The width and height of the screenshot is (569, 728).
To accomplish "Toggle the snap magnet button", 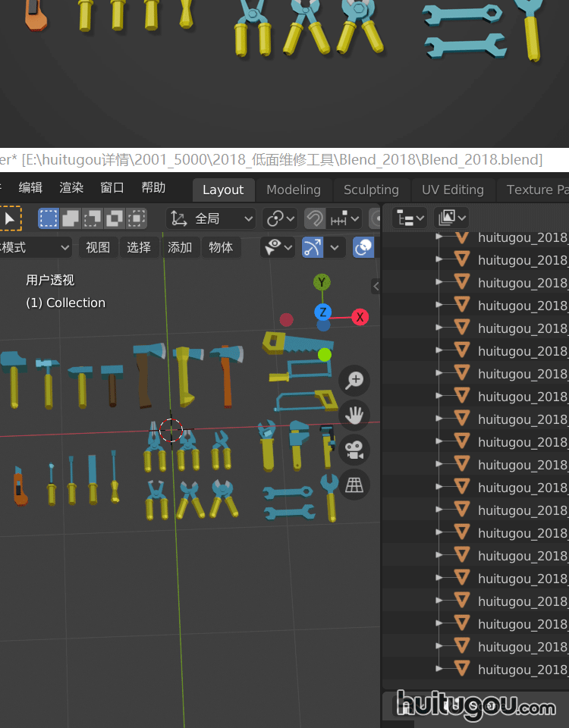I will pos(315,219).
